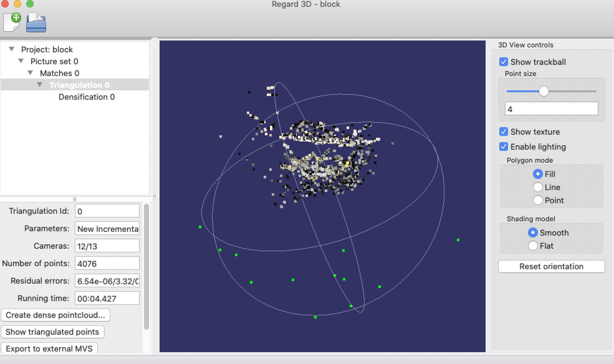The width and height of the screenshot is (614, 364).
Task: Click Export to external MVS
Action: [x=50, y=348]
